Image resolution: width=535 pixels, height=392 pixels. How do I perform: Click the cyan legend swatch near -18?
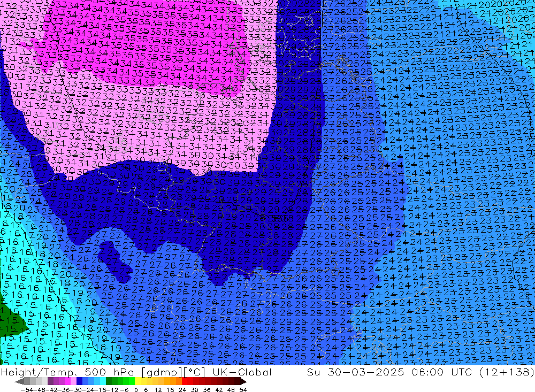point(103,381)
